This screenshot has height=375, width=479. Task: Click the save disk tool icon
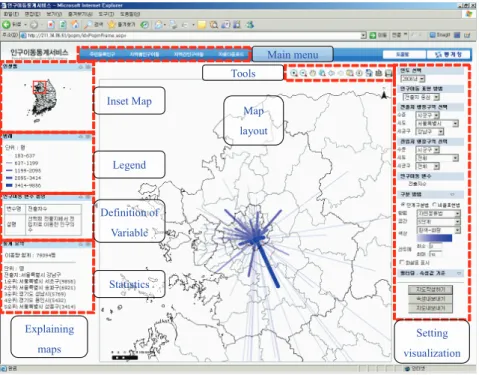click(x=388, y=73)
